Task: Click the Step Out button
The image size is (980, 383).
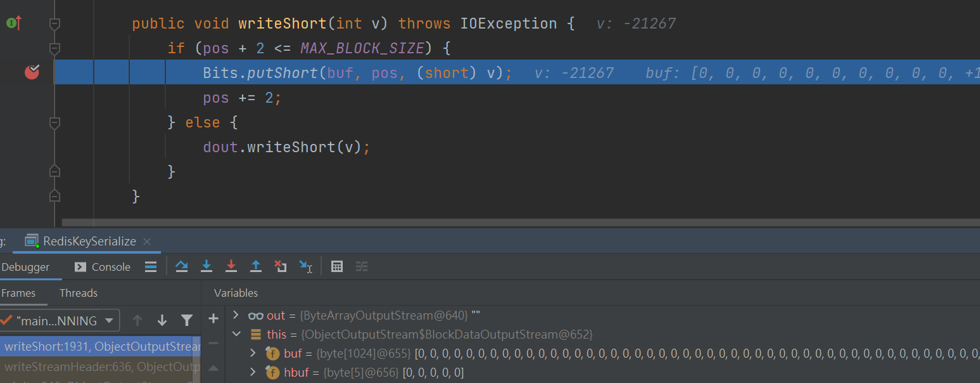Action: click(x=256, y=267)
